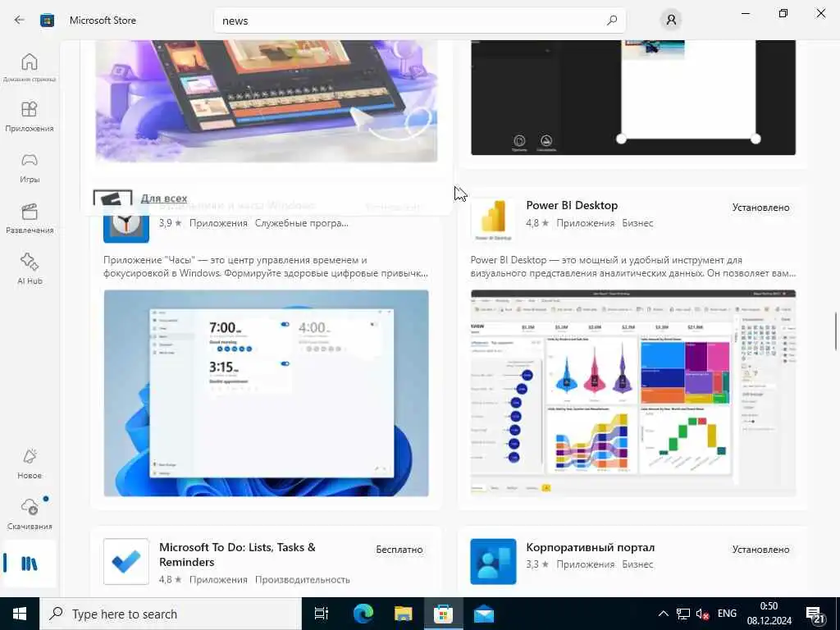
Task: Open the dark app screenshot above Power BI
Action: 633,98
